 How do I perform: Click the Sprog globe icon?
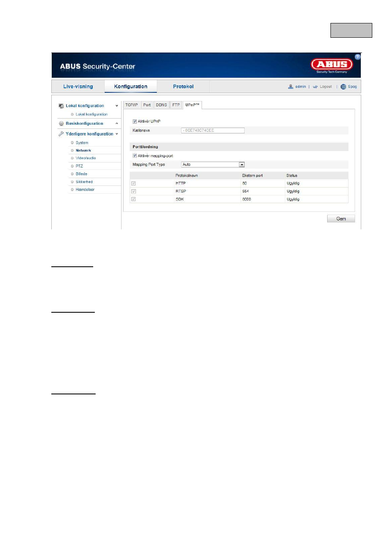[343, 87]
